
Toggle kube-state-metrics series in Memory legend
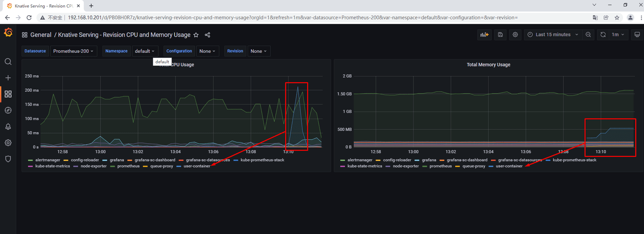tap(365, 166)
